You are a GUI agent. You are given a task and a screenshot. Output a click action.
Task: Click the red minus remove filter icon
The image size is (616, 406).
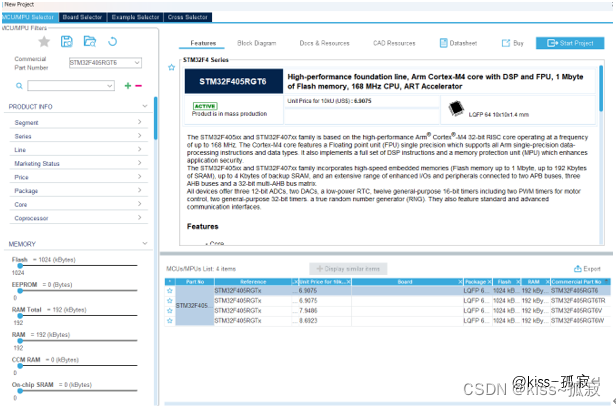[x=138, y=85]
